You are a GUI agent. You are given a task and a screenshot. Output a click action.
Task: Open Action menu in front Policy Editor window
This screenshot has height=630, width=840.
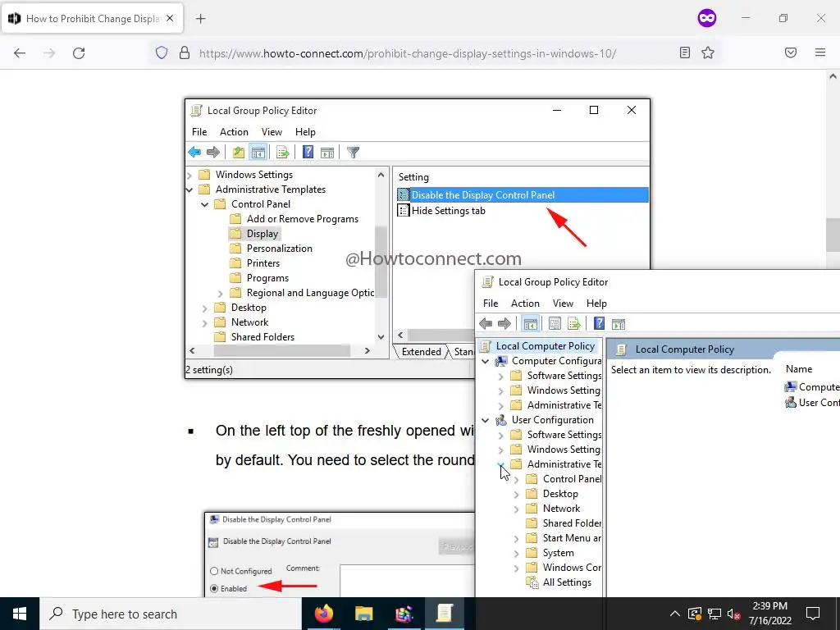tap(525, 304)
